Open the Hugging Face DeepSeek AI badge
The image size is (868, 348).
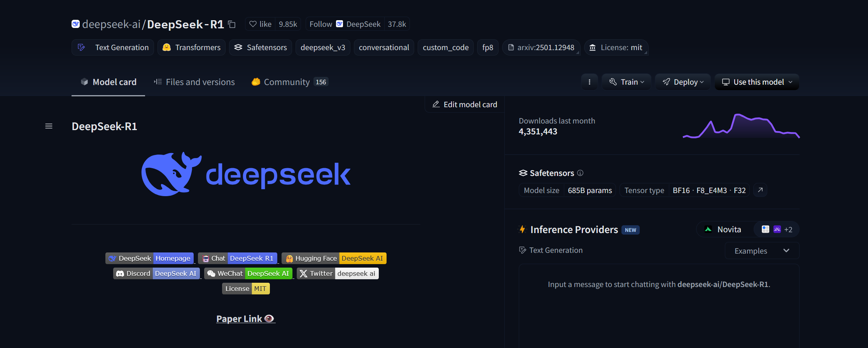pyautogui.click(x=334, y=258)
